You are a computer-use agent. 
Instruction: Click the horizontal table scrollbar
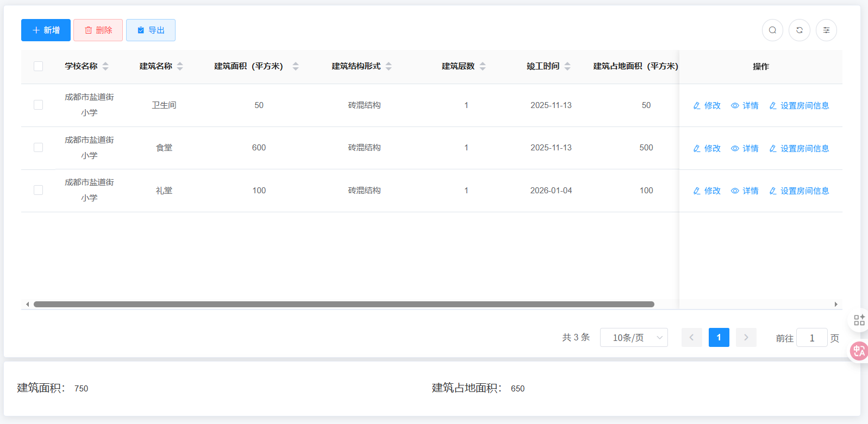click(x=344, y=305)
